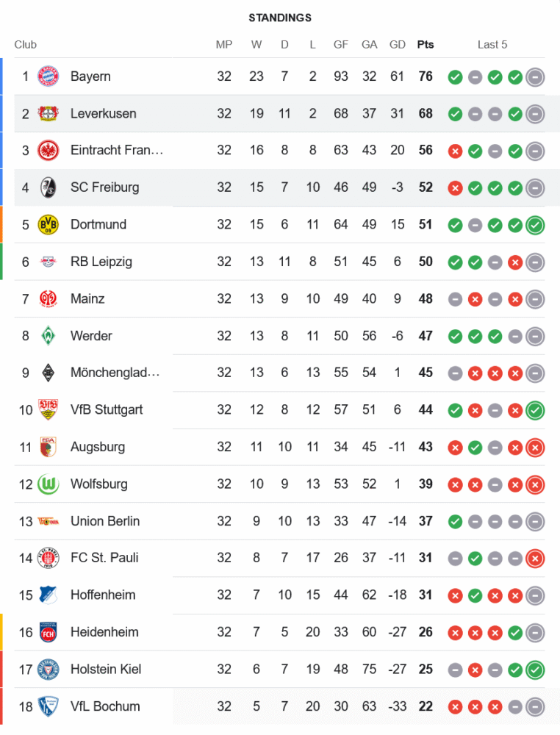Click the Bayern club crest icon

[48, 76]
